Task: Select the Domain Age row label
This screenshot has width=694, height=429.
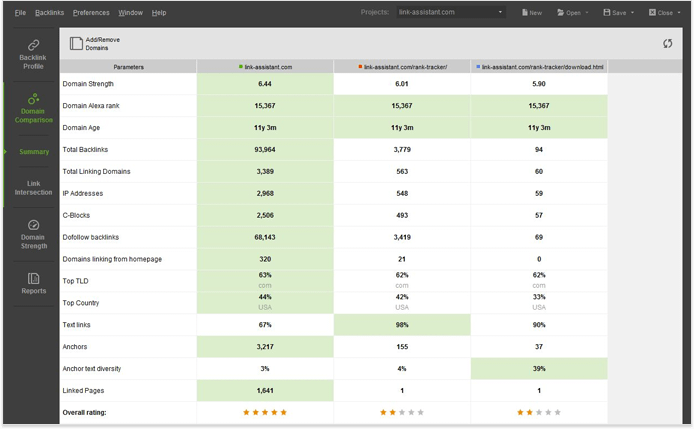Action: (81, 128)
